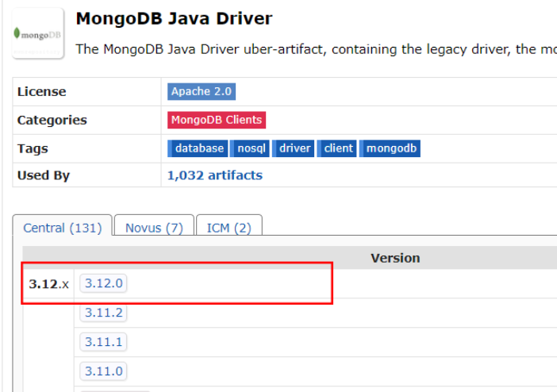Click the Version column header

[395, 258]
